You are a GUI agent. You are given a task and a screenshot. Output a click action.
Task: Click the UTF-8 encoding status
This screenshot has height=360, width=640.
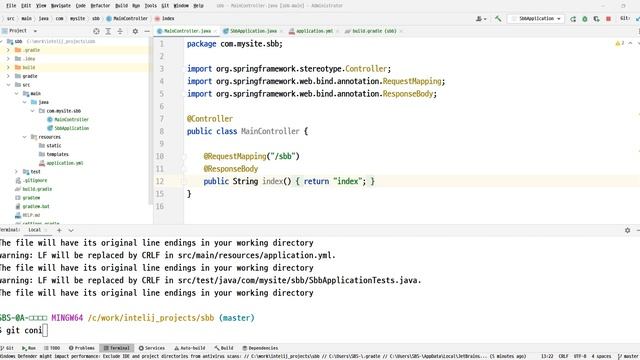pos(580,356)
